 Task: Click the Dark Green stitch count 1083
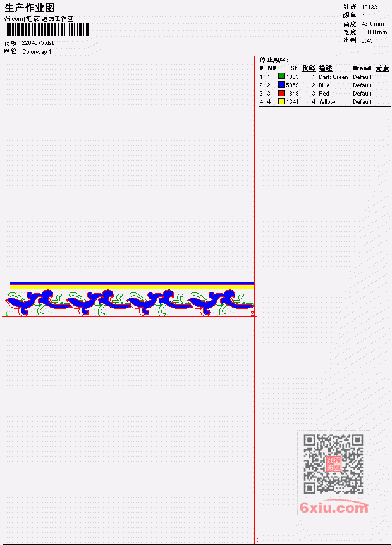[292, 77]
